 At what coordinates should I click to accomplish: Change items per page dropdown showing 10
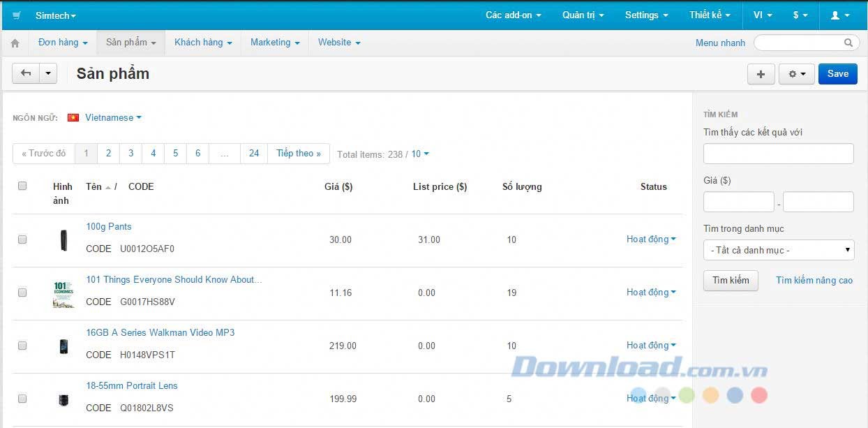point(419,154)
